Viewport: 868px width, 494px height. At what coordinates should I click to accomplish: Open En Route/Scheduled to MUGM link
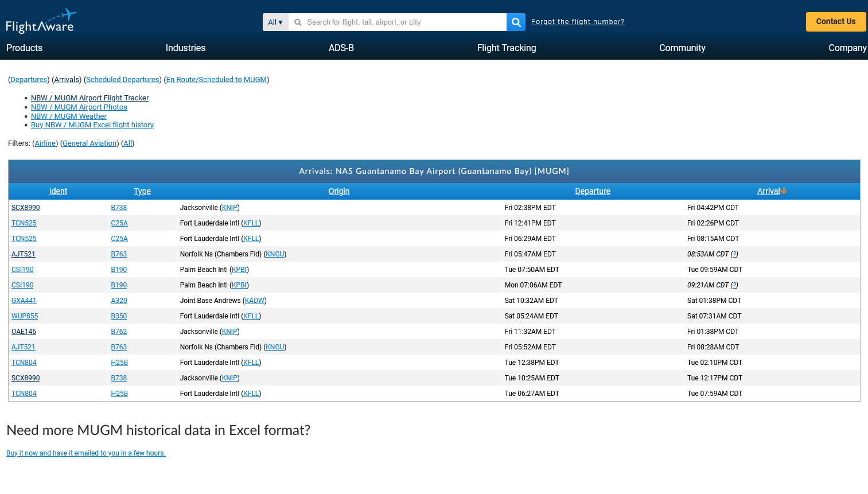[216, 80]
